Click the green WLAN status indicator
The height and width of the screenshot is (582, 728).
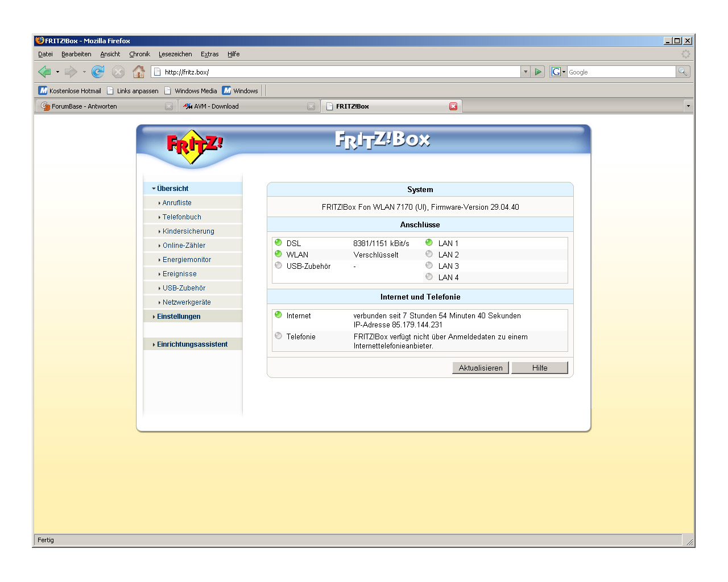[x=278, y=254]
